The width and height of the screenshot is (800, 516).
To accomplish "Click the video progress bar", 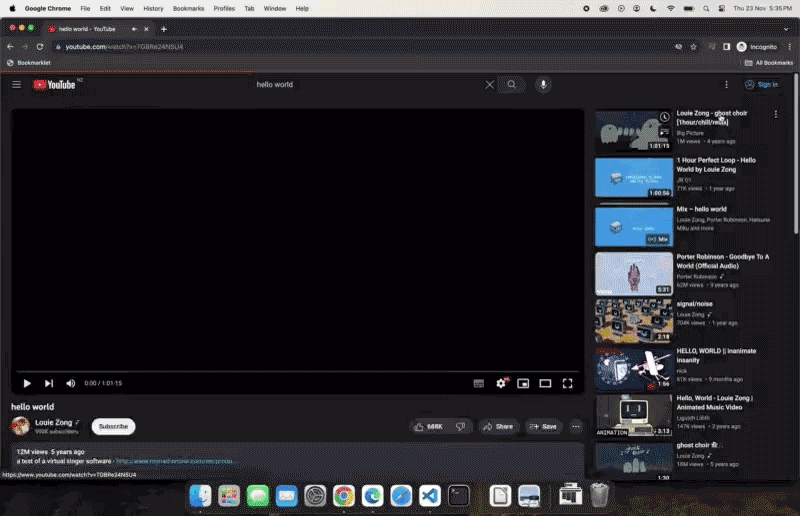I will click(x=298, y=371).
